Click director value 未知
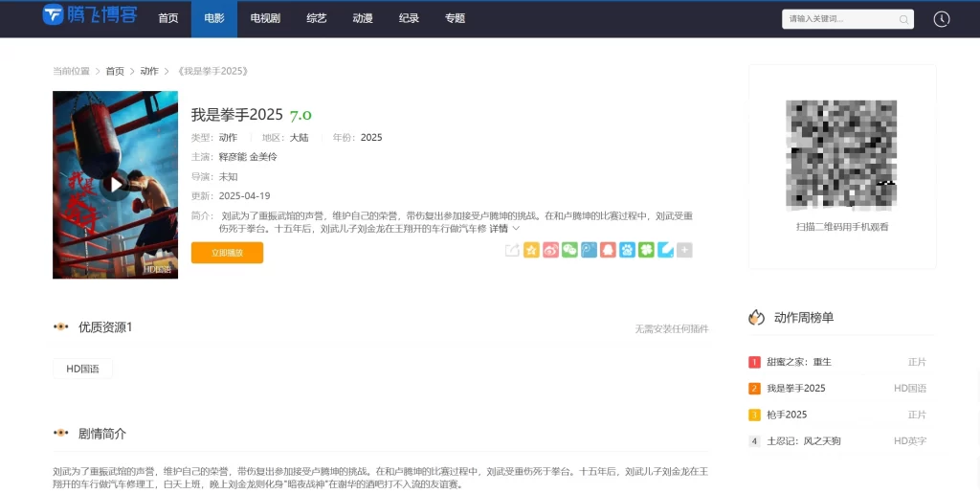This screenshot has height=494, width=980. click(228, 177)
